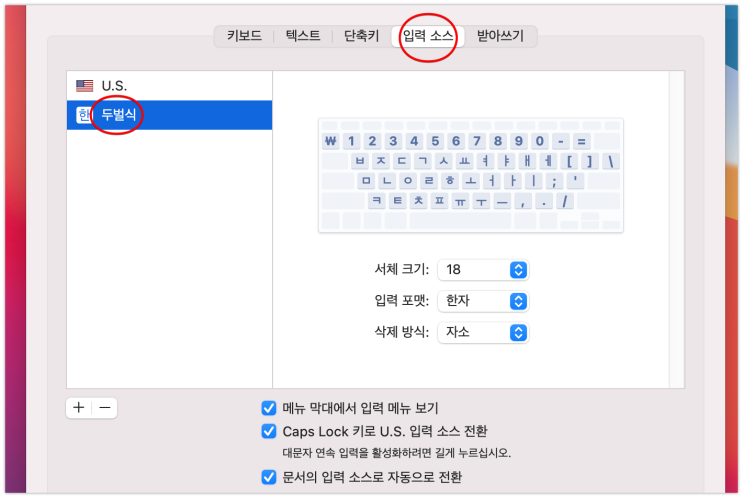Switch to the 키보드 tab
This screenshot has height=498, width=743.
pos(244,36)
